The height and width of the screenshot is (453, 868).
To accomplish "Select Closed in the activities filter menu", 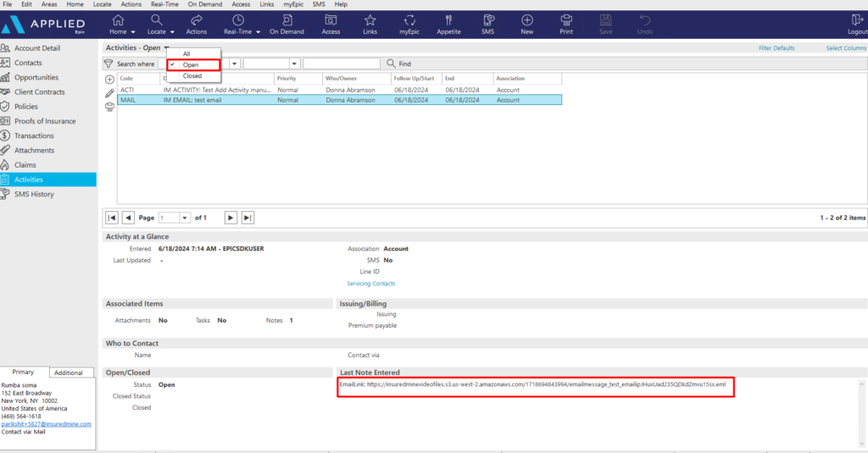I will click(194, 75).
